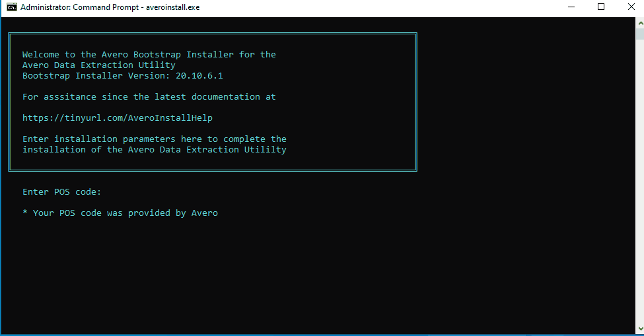Click the 'For asssitance' documentation line

(x=149, y=97)
